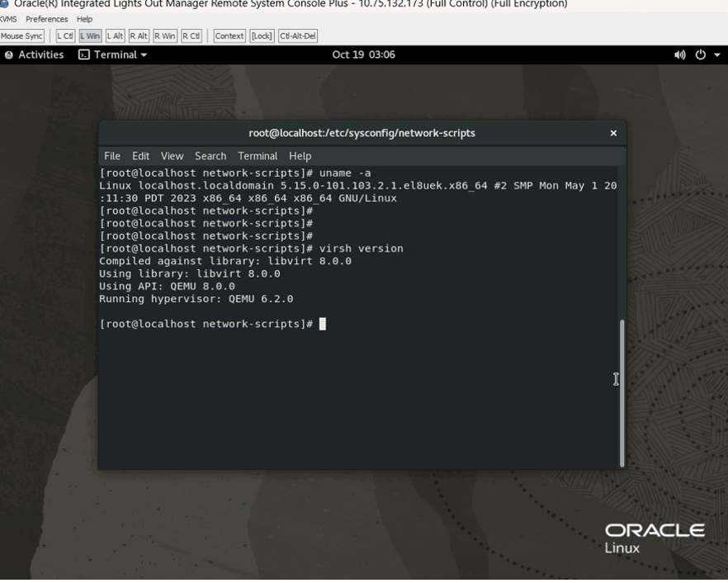Toggle the R Alt modifier key
Screen dimensions: 728x583
click(139, 36)
